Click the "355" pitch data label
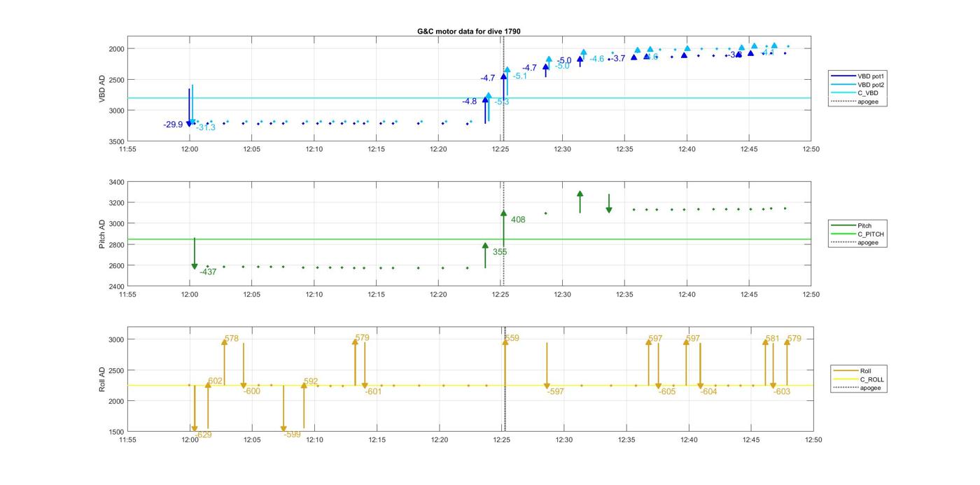Image resolution: width=980 pixels, height=485 pixels. 500,252
